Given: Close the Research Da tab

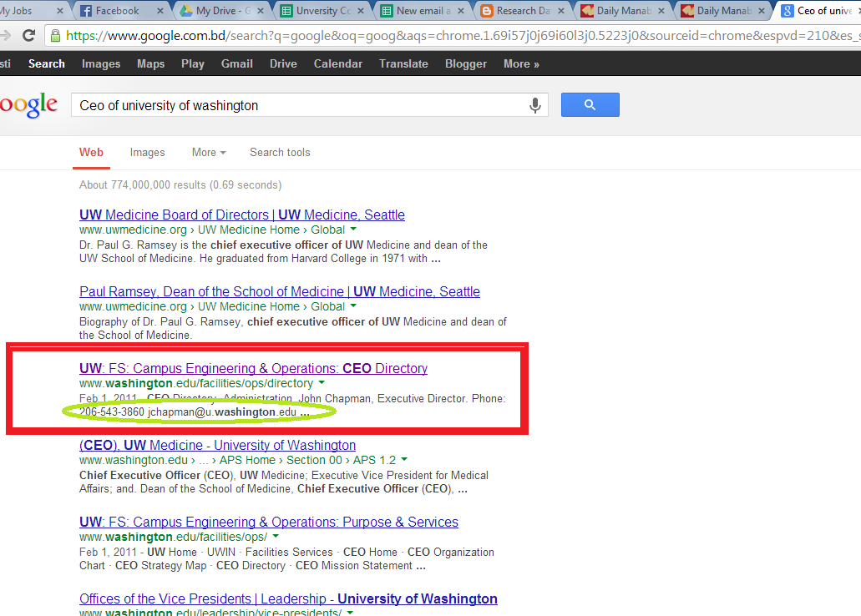Looking at the screenshot, I should [x=560, y=10].
